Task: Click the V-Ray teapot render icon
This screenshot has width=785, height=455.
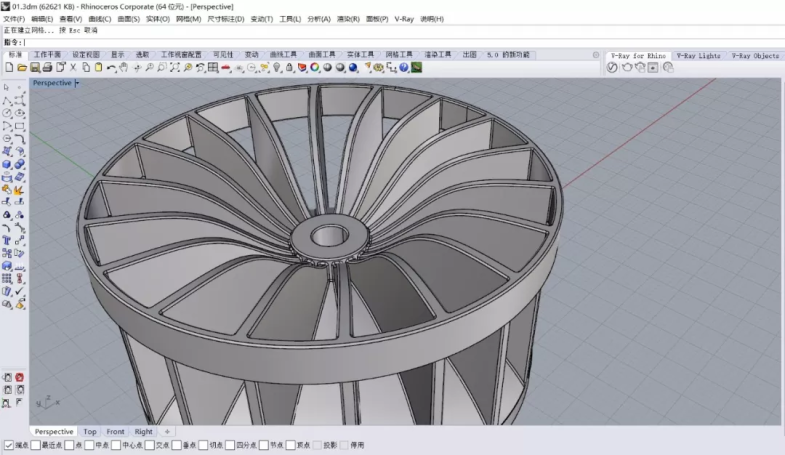Action: pyautogui.click(x=627, y=68)
